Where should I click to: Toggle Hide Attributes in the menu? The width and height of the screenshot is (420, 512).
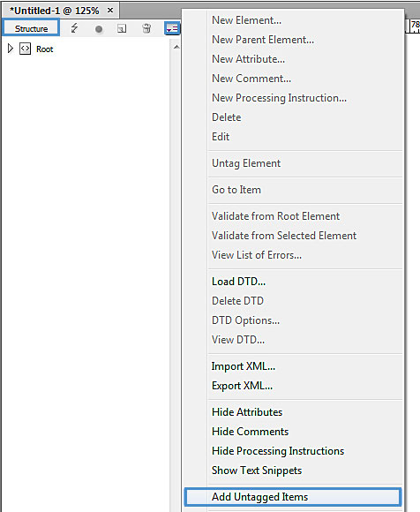click(x=247, y=412)
